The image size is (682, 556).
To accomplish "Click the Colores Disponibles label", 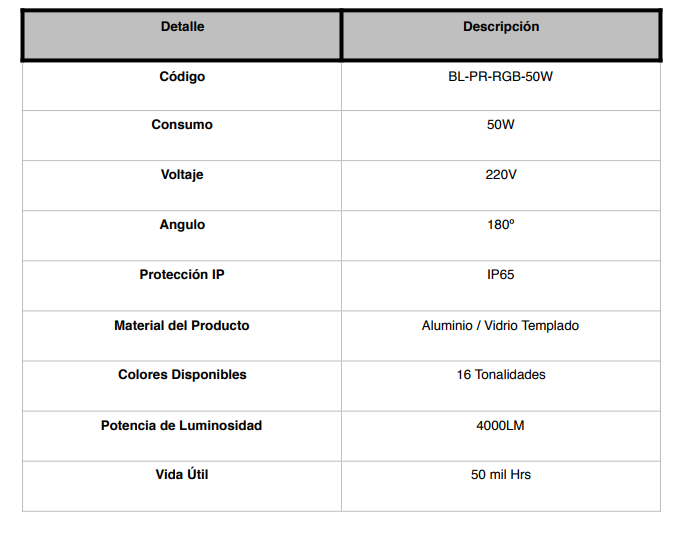I will (x=182, y=375).
